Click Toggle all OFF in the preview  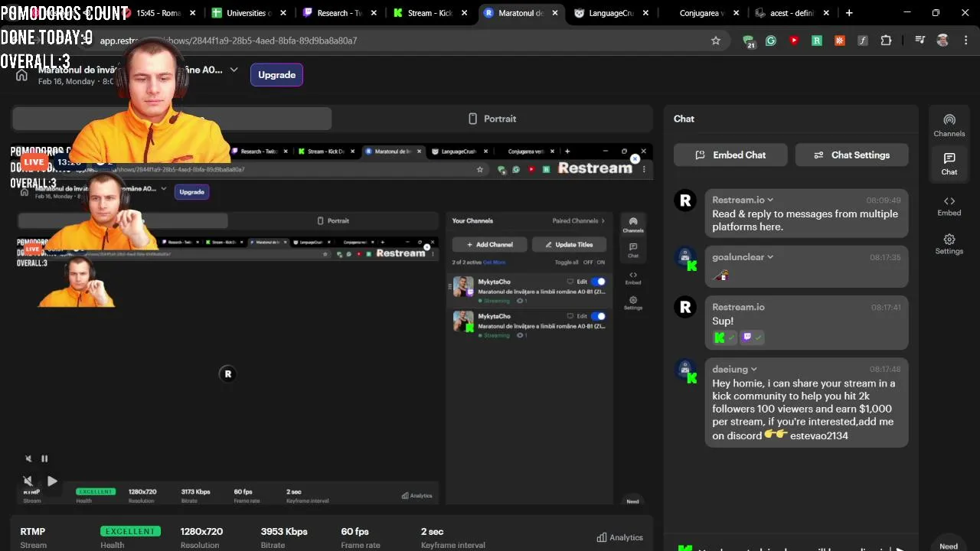(x=587, y=262)
